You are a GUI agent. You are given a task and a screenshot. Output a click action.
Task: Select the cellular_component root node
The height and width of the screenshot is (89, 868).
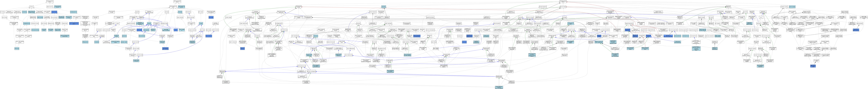[x=177, y=2]
